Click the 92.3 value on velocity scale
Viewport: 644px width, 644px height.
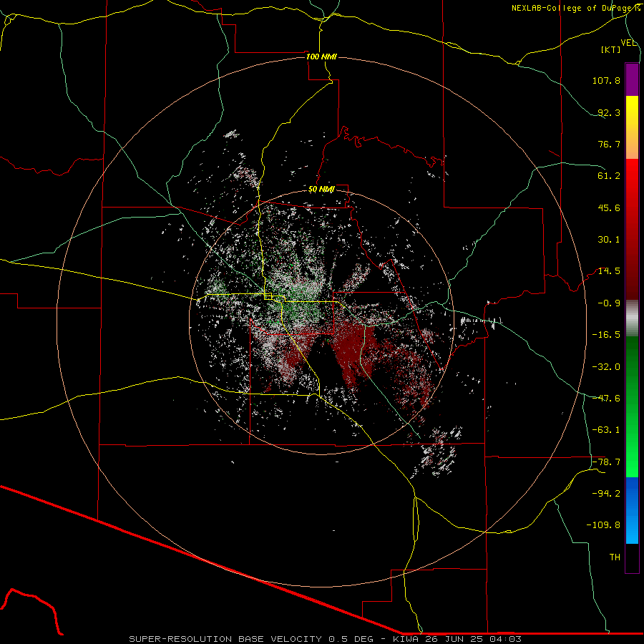click(609, 112)
